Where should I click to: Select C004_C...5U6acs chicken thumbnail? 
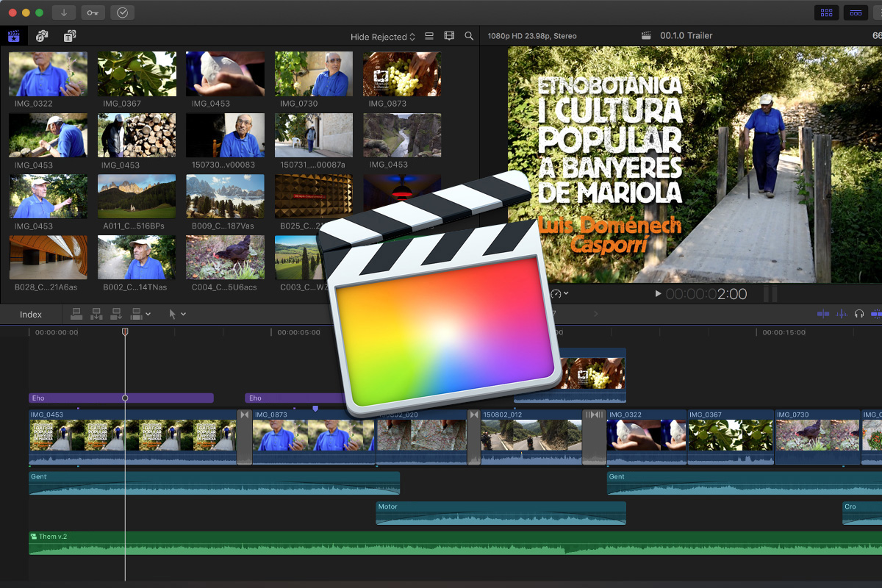[225, 257]
